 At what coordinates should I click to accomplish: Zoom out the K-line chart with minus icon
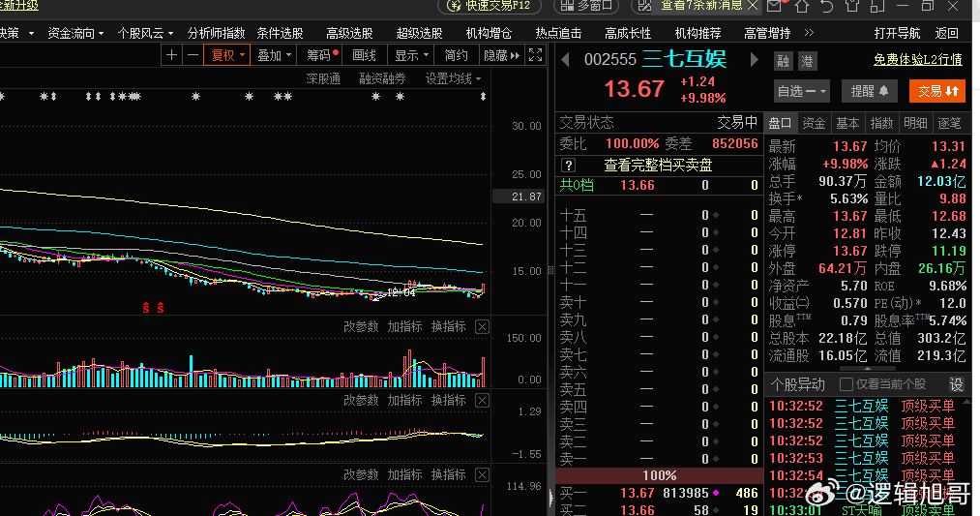(x=193, y=55)
